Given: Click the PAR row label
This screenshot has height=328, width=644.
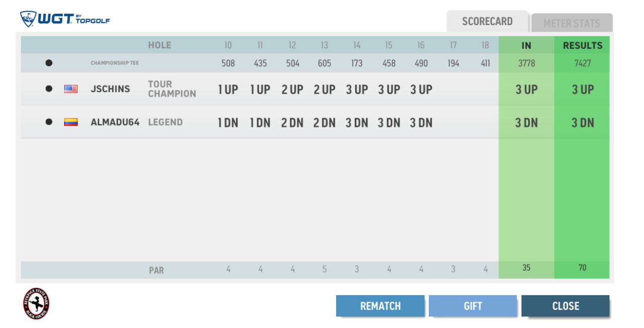Looking at the screenshot, I should [x=156, y=270].
